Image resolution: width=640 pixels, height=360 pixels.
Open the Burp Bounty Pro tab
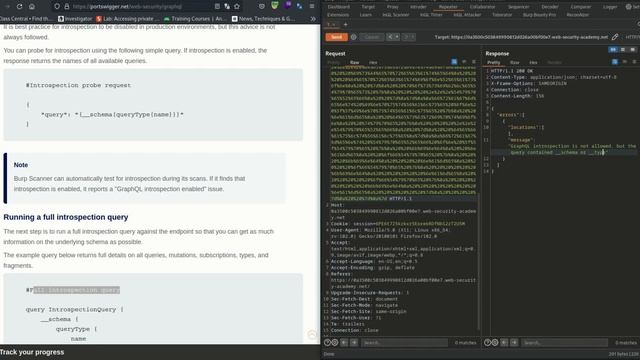(539, 15)
